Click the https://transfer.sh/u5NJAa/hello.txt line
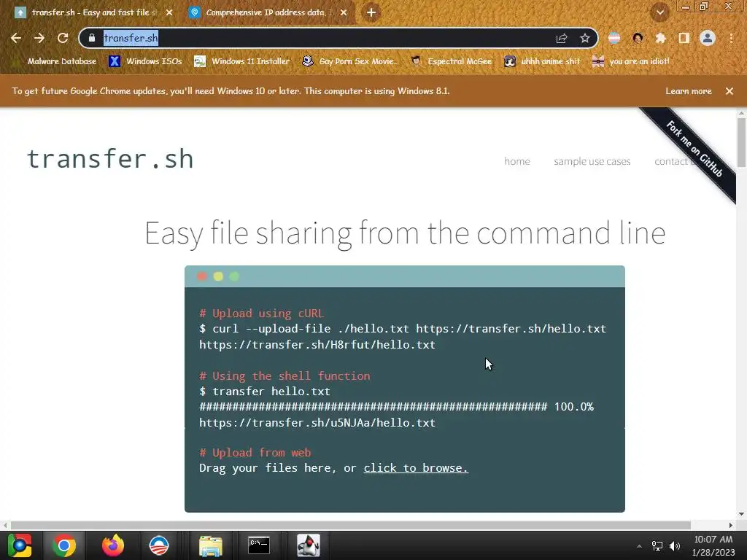 pyautogui.click(x=317, y=423)
